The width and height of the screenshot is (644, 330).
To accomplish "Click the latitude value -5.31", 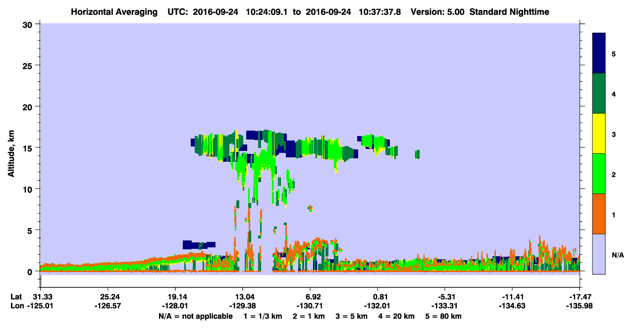I will pyautogui.click(x=445, y=297).
